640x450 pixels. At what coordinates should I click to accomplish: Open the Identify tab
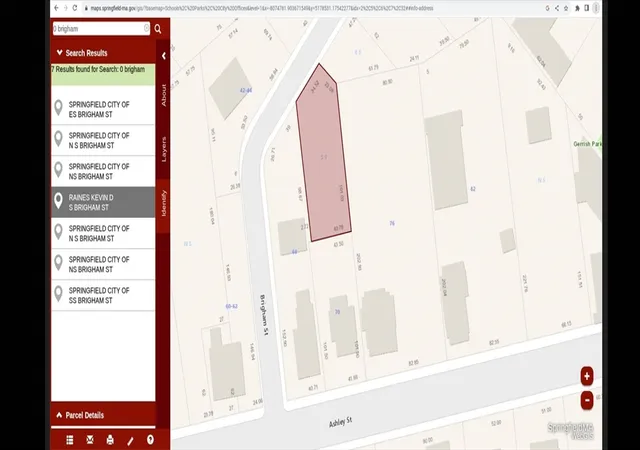[x=164, y=203]
